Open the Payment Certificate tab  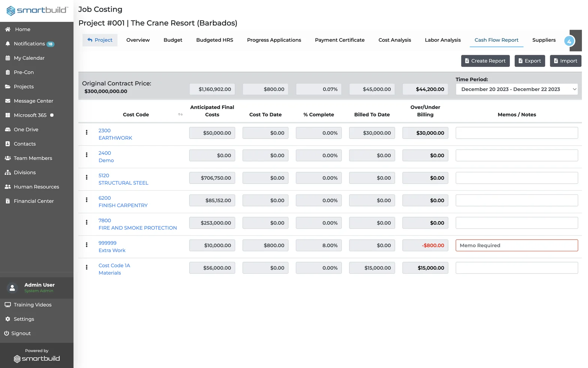coord(340,40)
